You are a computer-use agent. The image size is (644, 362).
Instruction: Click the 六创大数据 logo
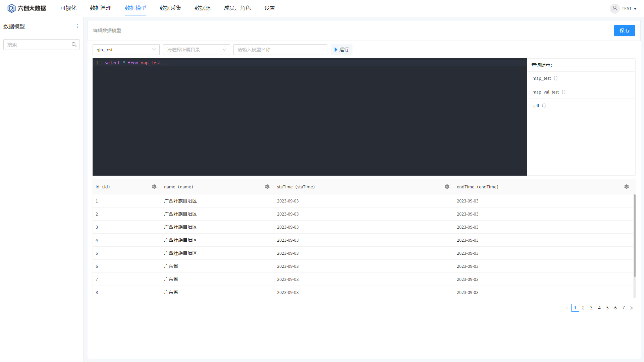tap(27, 8)
